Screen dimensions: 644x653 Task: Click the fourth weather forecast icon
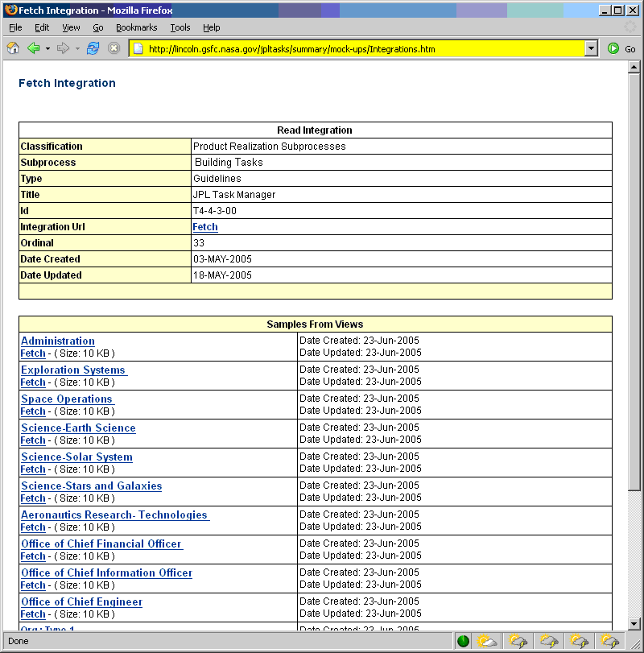pos(579,641)
